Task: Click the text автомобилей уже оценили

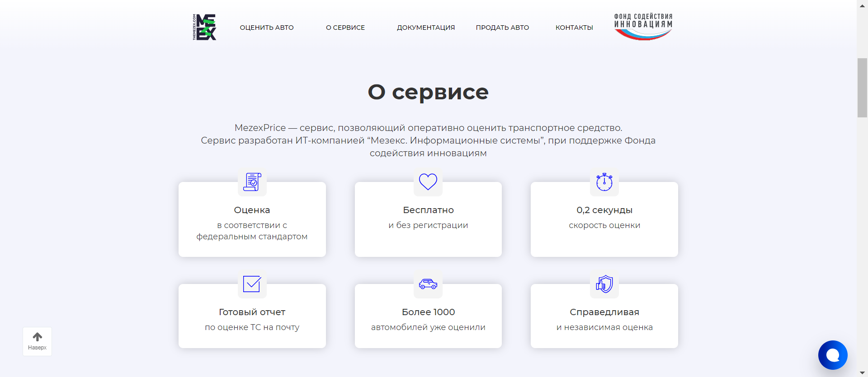Action: [x=428, y=327]
